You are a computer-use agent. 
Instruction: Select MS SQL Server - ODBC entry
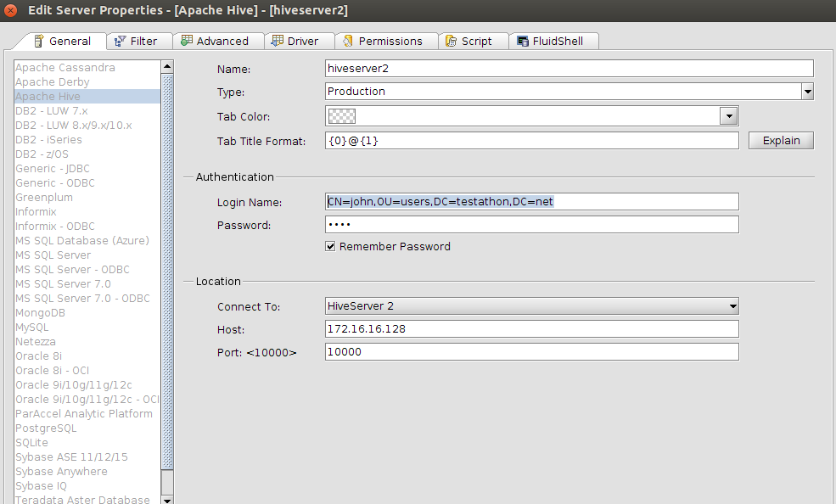coord(87,269)
